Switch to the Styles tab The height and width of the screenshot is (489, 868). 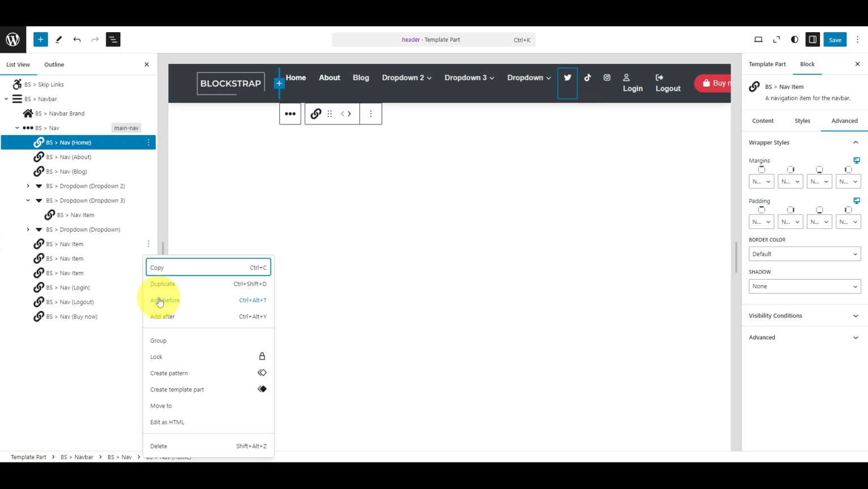coord(802,121)
